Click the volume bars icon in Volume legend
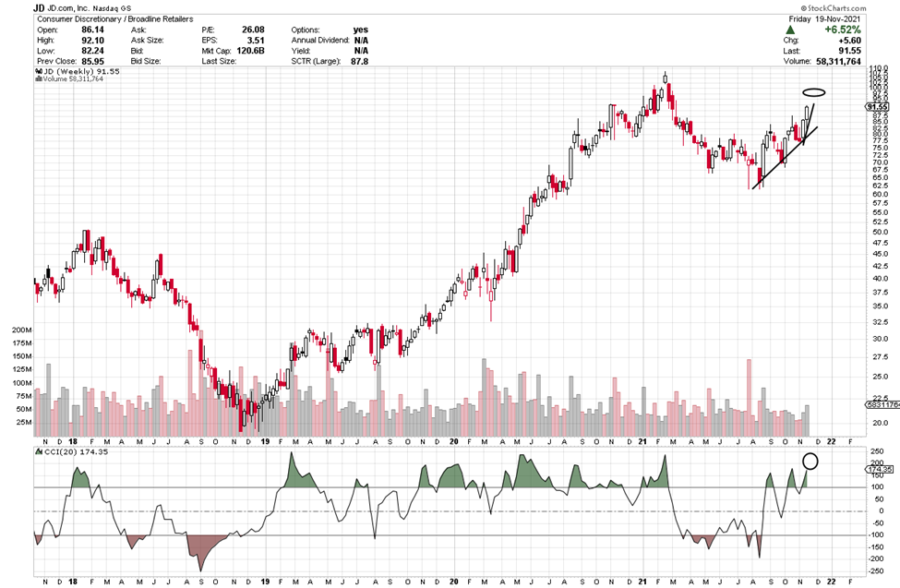Viewport: 900px width, 588px height. (x=39, y=79)
